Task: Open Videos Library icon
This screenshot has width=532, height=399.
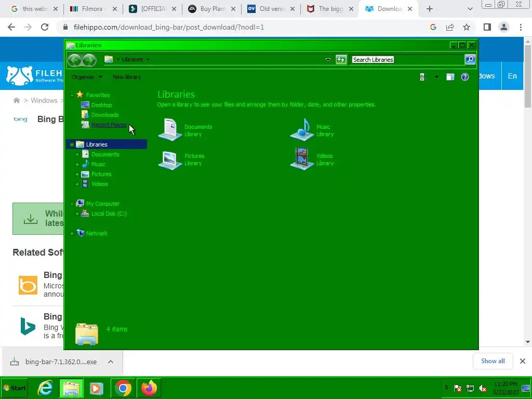Action: coord(302,158)
